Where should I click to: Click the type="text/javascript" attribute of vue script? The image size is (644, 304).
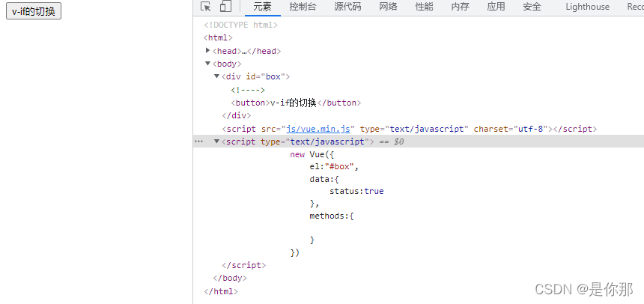tap(414, 129)
